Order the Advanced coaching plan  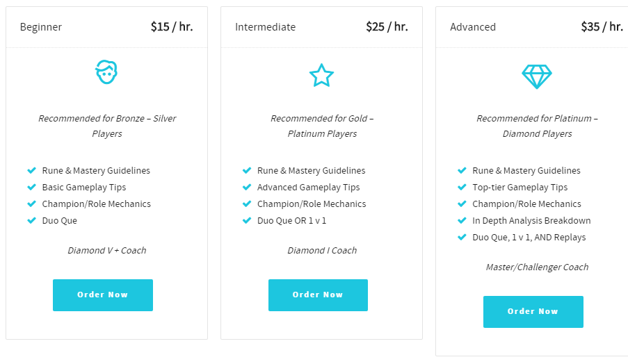[x=533, y=312]
